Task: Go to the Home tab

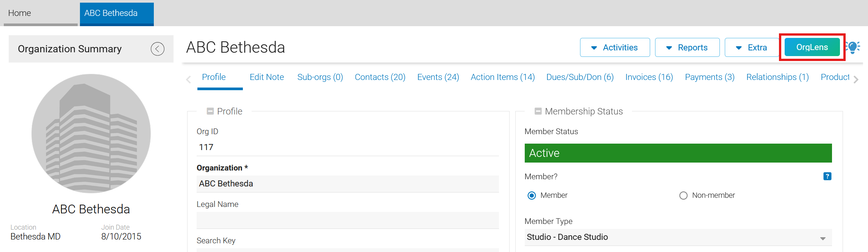Action: point(41,14)
